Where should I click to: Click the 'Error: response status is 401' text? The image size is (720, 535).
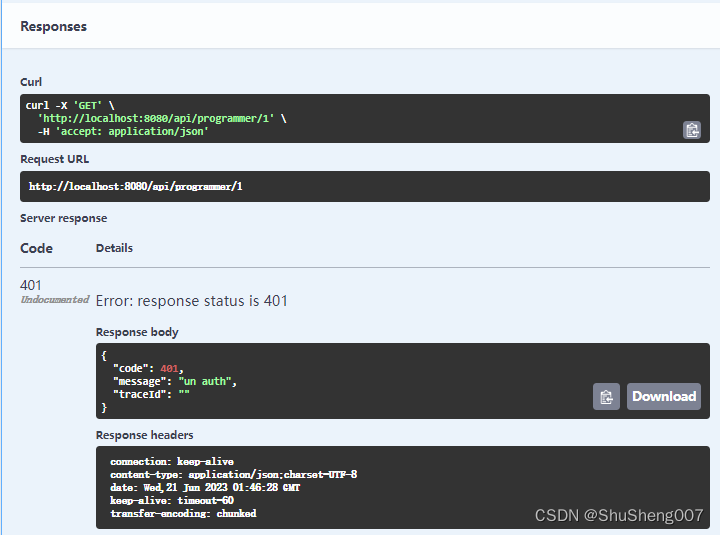pyautogui.click(x=191, y=301)
